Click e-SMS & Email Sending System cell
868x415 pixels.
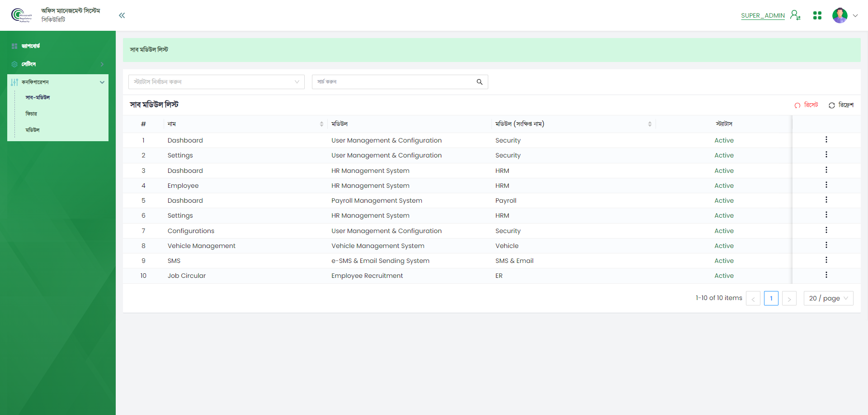pos(380,261)
